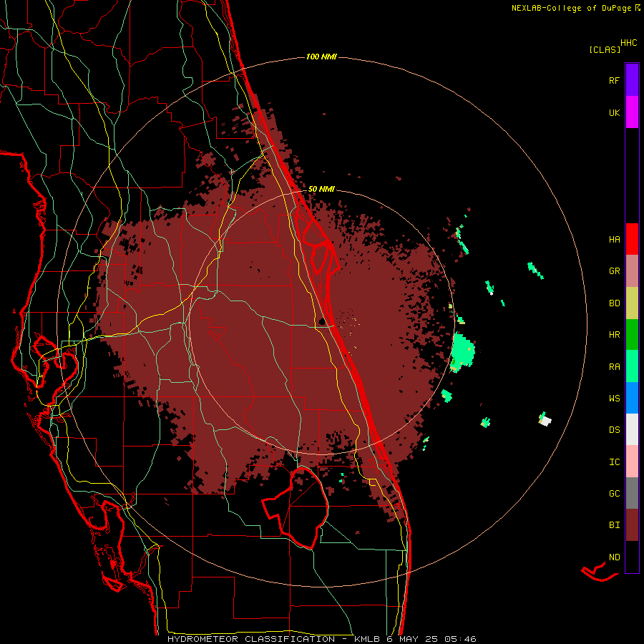Select the pink-tan GR legend swatch

click(632, 271)
